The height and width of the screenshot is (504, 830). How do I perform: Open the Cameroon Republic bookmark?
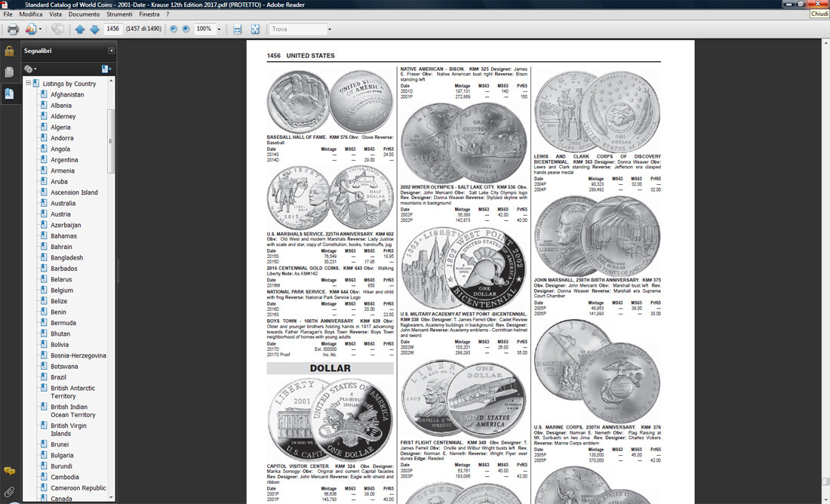coord(78,488)
